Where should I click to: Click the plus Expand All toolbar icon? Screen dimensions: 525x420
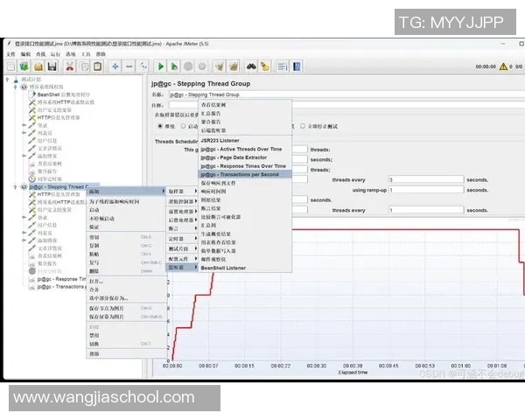click(115, 66)
